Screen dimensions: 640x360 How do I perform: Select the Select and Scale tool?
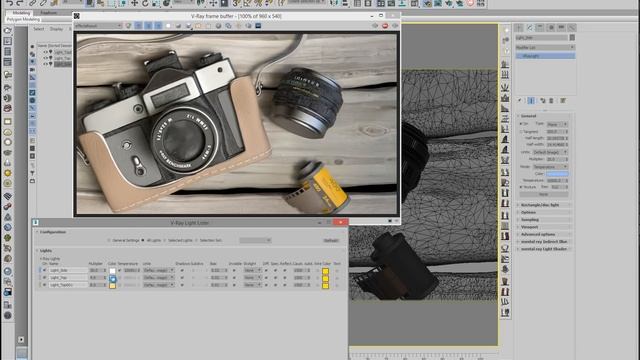(156, 3)
